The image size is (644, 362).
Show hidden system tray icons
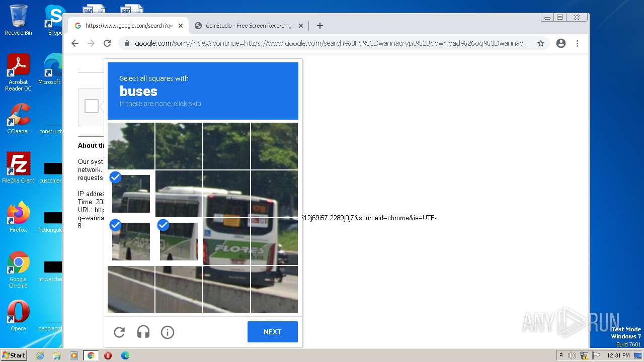pyautogui.click(x=561, y=355)
